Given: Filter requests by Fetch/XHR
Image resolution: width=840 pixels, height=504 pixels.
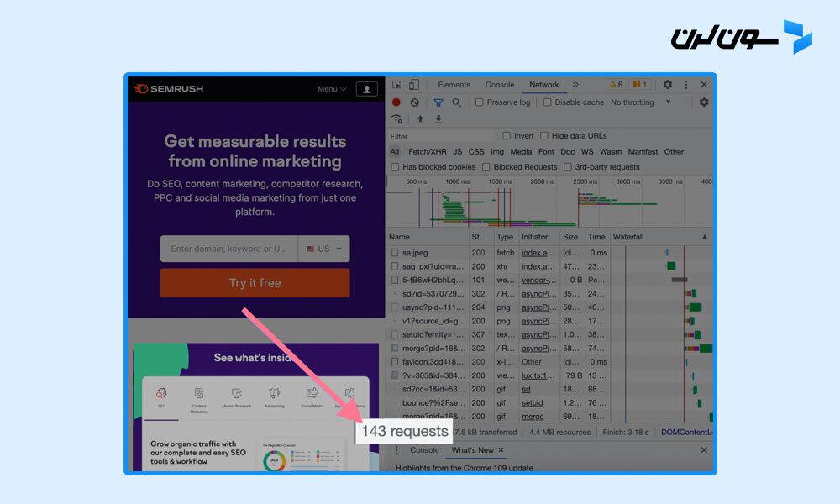Looking at the screenshot, I should 427,151.
